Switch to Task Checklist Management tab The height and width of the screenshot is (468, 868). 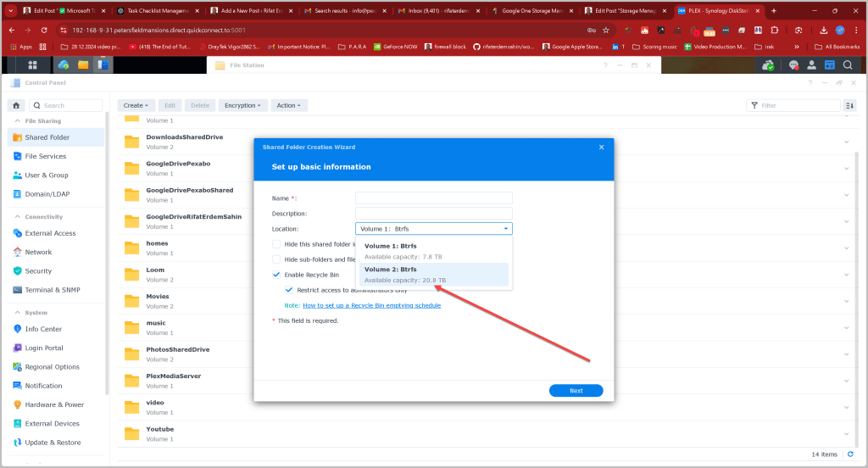157,10
